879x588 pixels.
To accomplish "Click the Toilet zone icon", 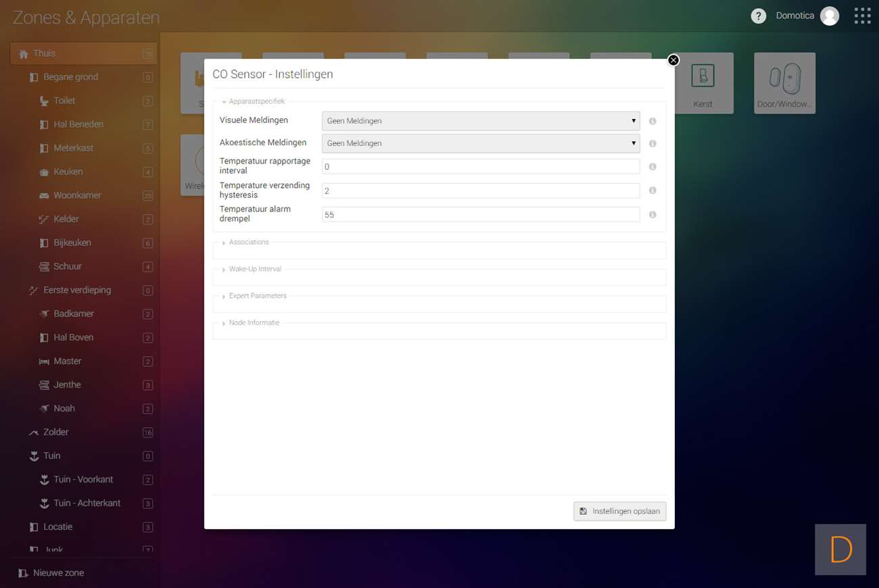I will pos(45,101).
